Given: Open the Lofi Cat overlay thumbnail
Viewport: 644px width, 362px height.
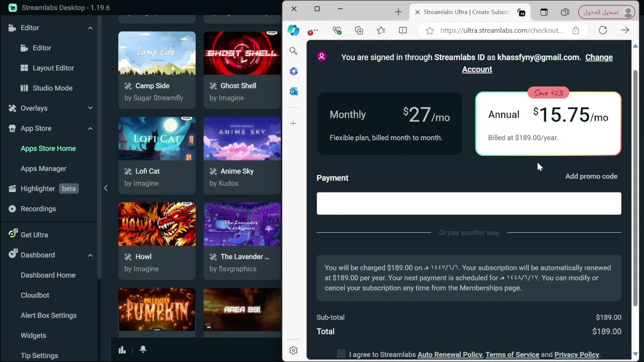Looking at the screenshot, I should coord(157,139).
